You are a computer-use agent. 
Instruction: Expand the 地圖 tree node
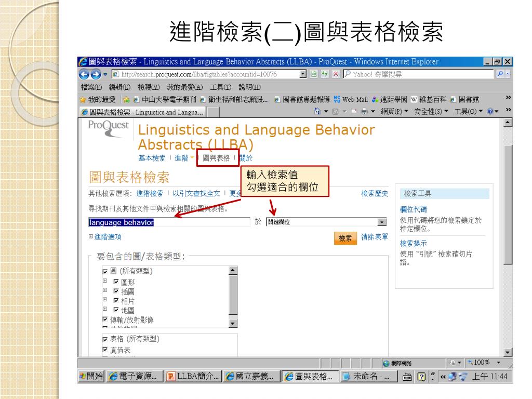click(x=105, y=309)
